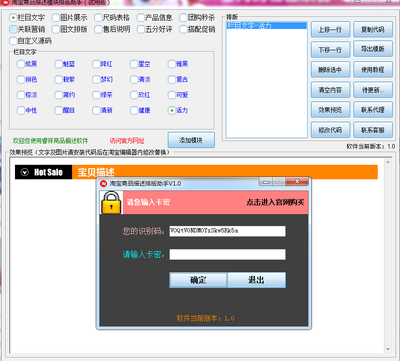400x361 pixels.
Task: Click the 清空内容 button
Action: pos(330,90)
